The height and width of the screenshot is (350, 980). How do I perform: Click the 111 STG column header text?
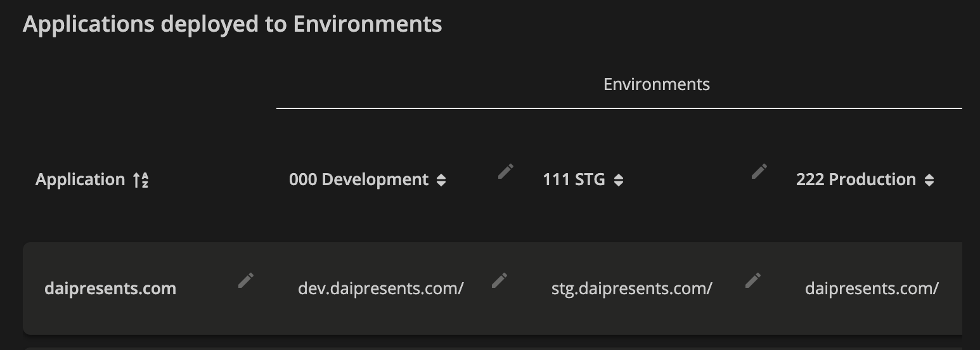point(574,180)
